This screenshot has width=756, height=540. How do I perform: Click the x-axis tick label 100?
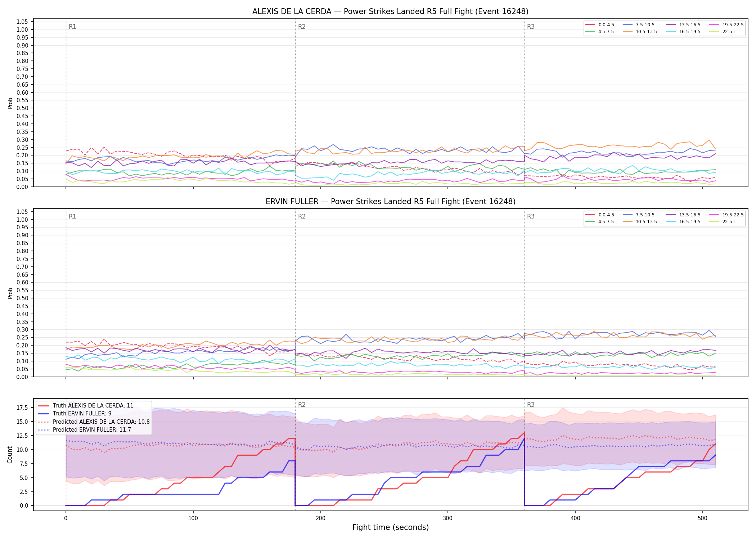click(193, 518)
